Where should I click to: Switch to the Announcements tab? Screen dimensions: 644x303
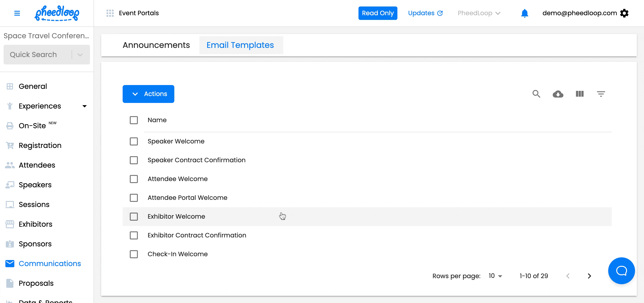click(156, 45)
